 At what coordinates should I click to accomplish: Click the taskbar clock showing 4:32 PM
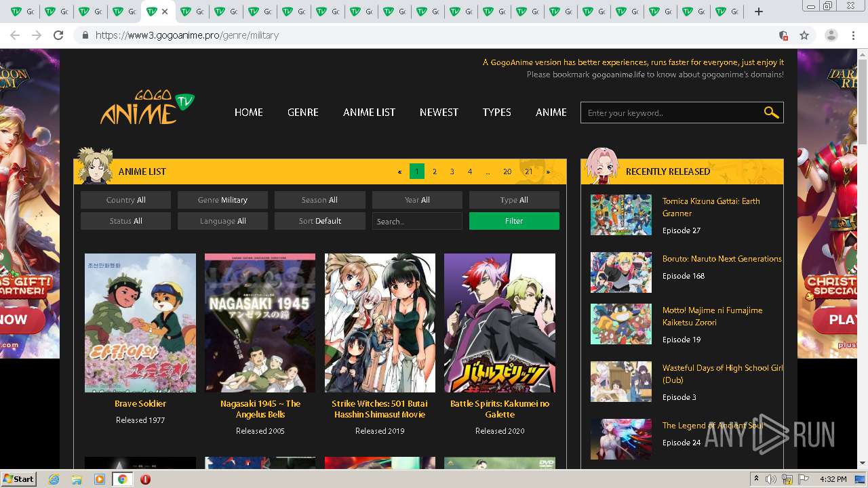(x=833, y=479)
